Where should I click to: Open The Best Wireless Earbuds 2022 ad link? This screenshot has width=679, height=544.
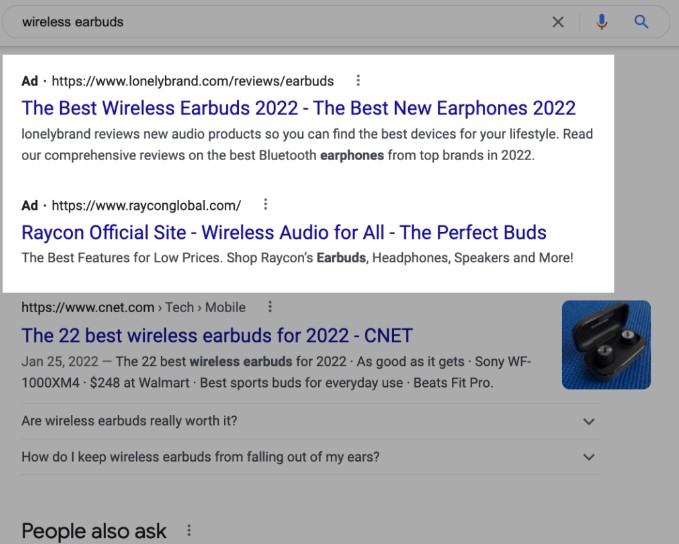tap(298, 108)
